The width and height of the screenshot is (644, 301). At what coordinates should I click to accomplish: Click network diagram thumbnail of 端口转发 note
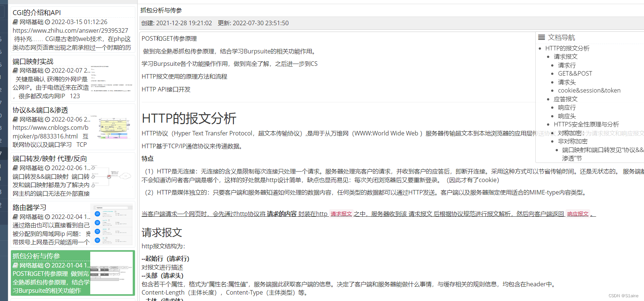[x=112, y=176]
